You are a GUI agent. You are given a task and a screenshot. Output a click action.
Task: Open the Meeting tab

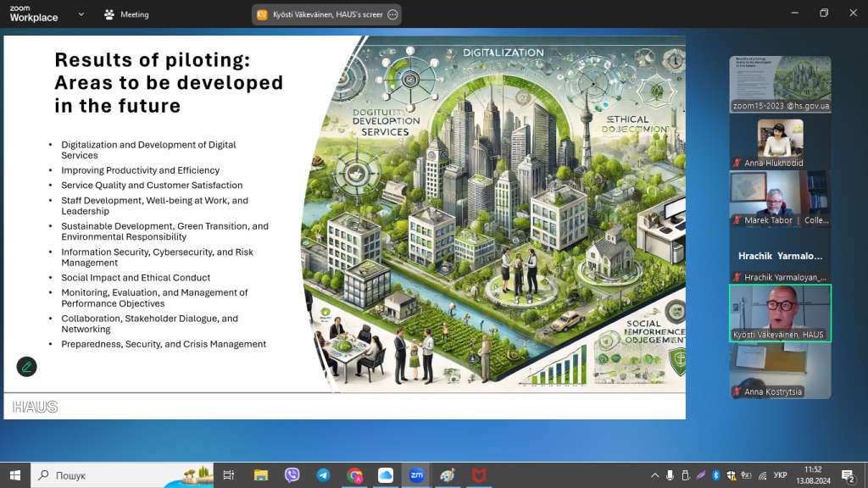[125, 14]
